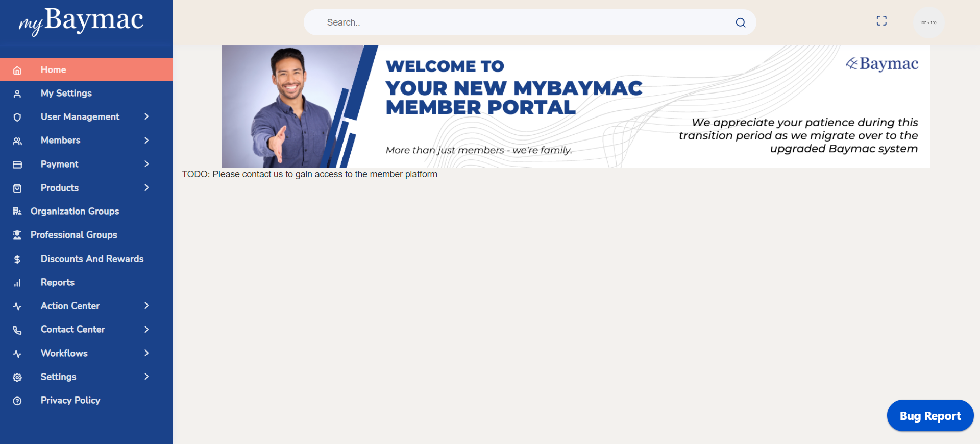Screen dimensions: 980x444
Task: Expand the Contact Center chevron
Action: [x=146, y=329]
